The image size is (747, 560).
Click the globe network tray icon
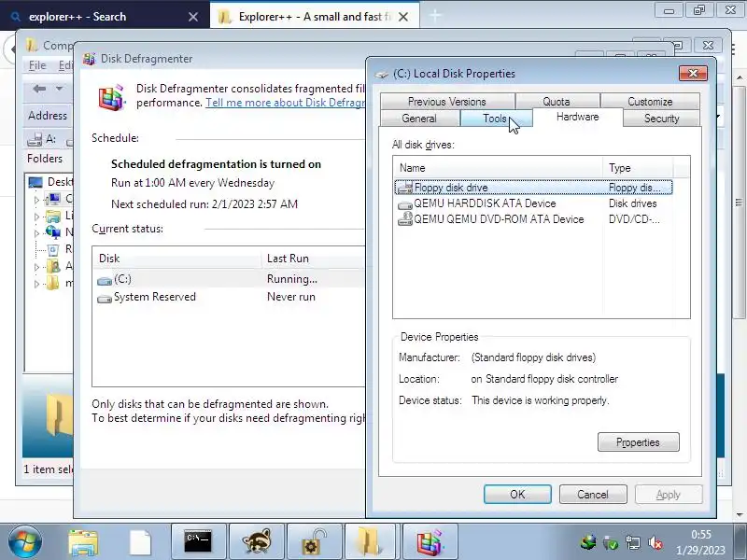click(588, 542)
